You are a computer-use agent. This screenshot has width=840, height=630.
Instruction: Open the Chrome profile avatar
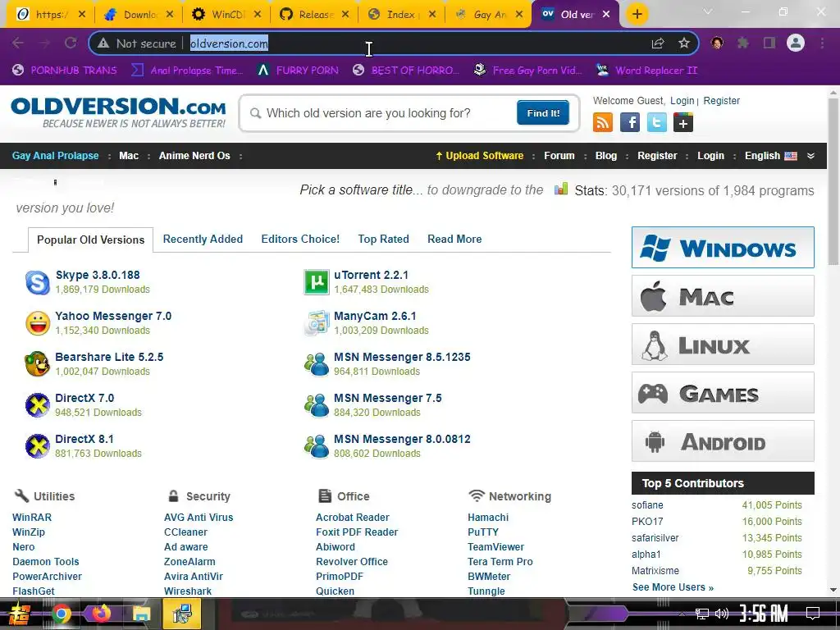coord(796,43)
